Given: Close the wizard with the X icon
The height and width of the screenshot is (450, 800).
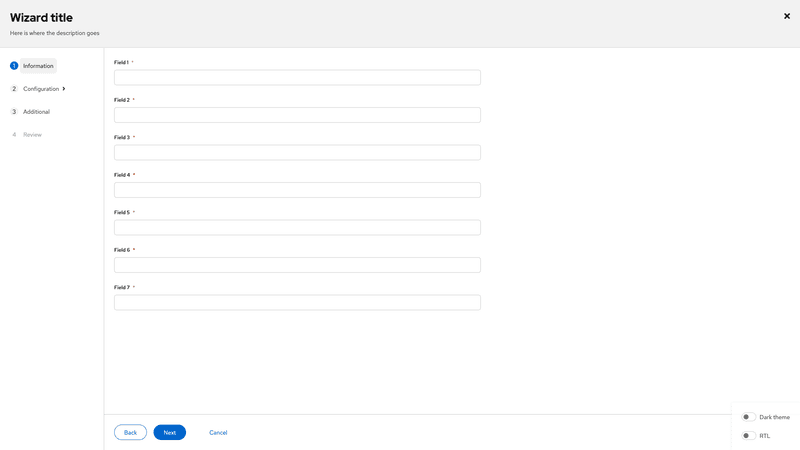Looking at the screenshot, I should coord(787,16).
